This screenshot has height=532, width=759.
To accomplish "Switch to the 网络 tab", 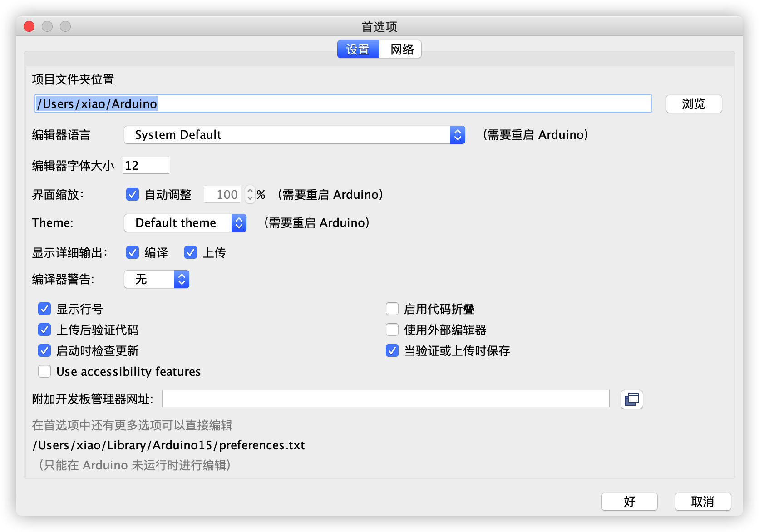I will point(401,49).
